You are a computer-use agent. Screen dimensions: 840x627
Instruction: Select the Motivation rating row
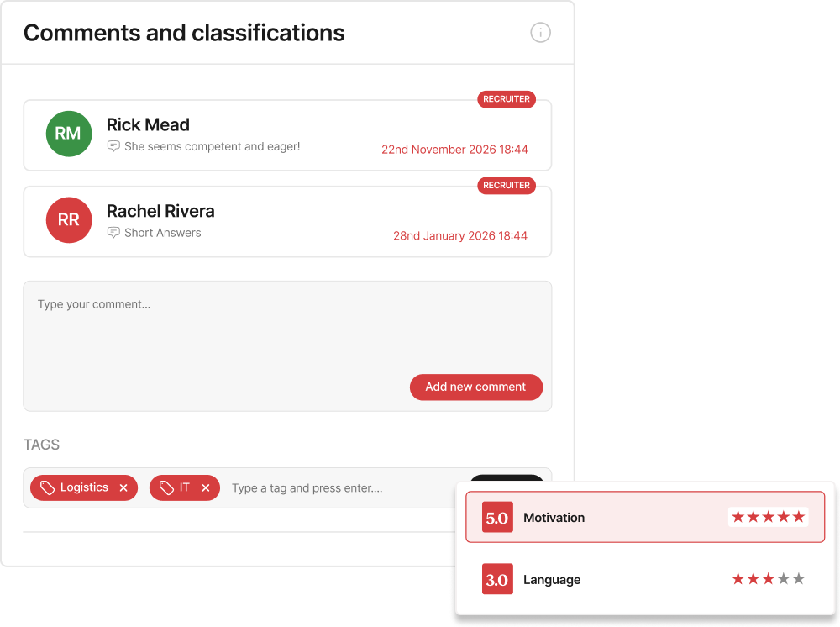point(645,517)
